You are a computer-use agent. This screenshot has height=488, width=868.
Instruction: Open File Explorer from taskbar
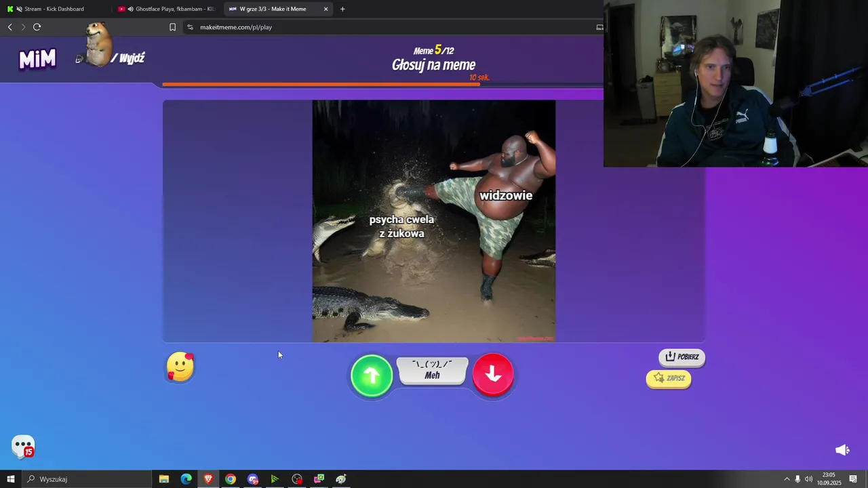[163, 479]
